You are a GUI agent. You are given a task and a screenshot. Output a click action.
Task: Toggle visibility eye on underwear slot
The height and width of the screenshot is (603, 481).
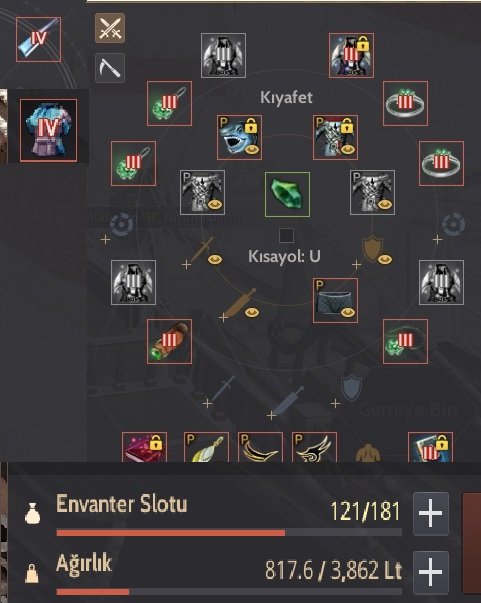(x=348, y=312)
